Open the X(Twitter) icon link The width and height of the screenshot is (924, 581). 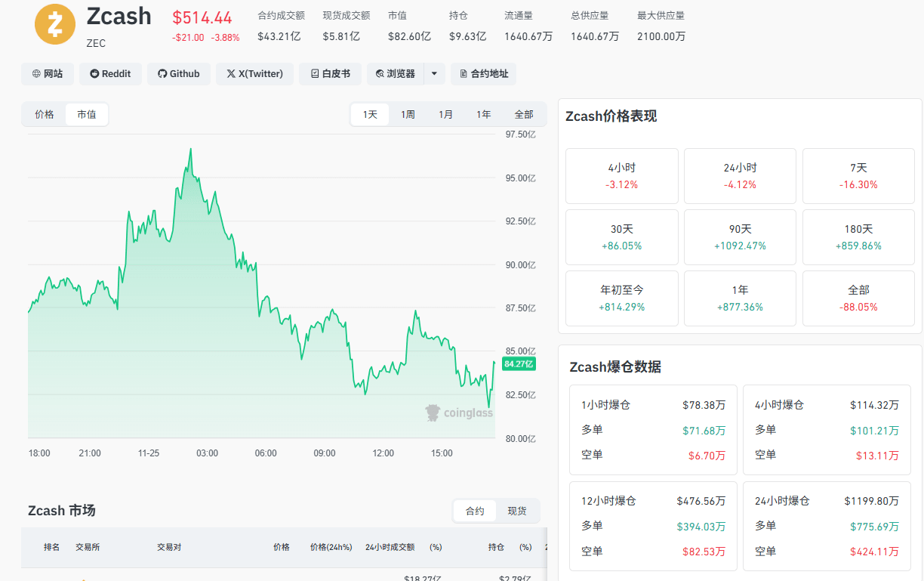[254, 74]
